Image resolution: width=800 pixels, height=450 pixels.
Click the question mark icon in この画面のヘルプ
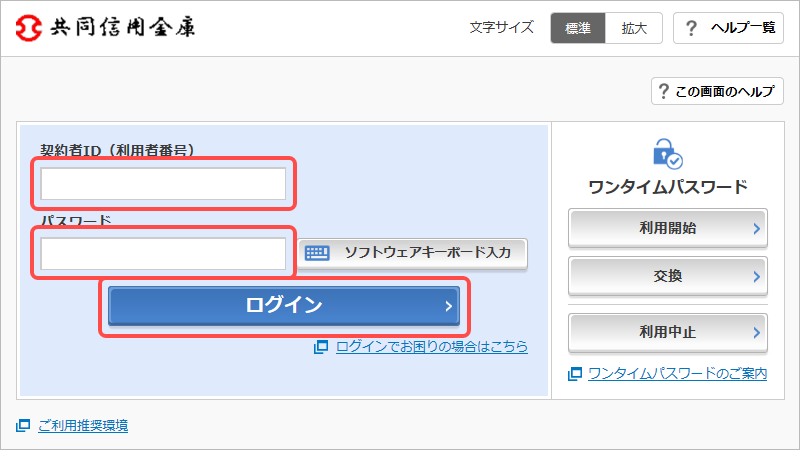(663, 91)
